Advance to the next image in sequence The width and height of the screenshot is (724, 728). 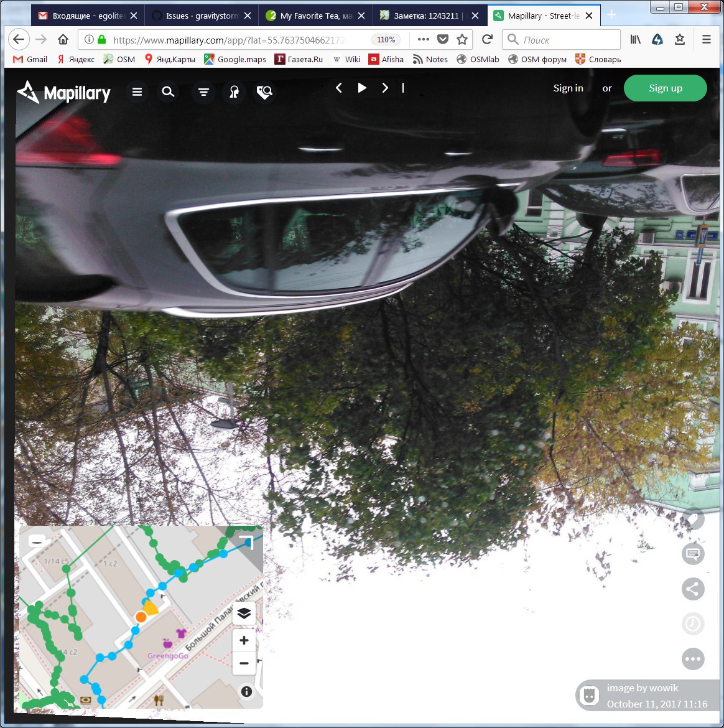pyautogui.click(x=385, y=88)
